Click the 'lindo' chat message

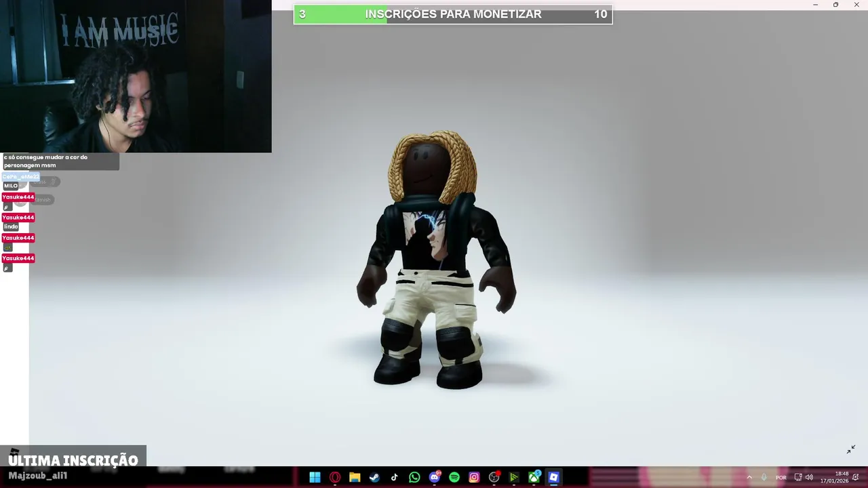pos(11,226)
